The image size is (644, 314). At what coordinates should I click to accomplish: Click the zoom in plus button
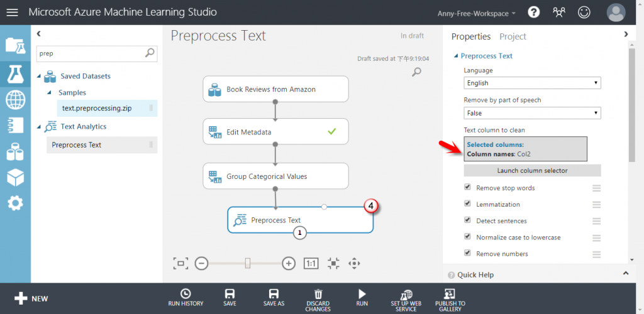pyautogui.click(x=289, y=263)
